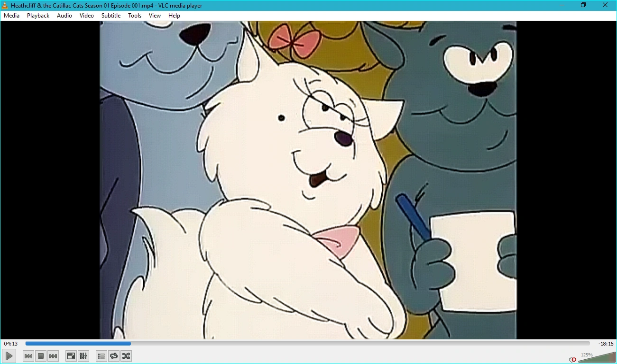
Task: Skip to previous media track
Action: [x=28, y=356]
